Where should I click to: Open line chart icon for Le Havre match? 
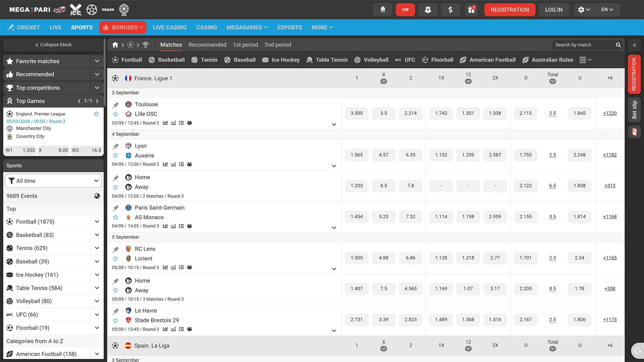(x=173, y=329)
